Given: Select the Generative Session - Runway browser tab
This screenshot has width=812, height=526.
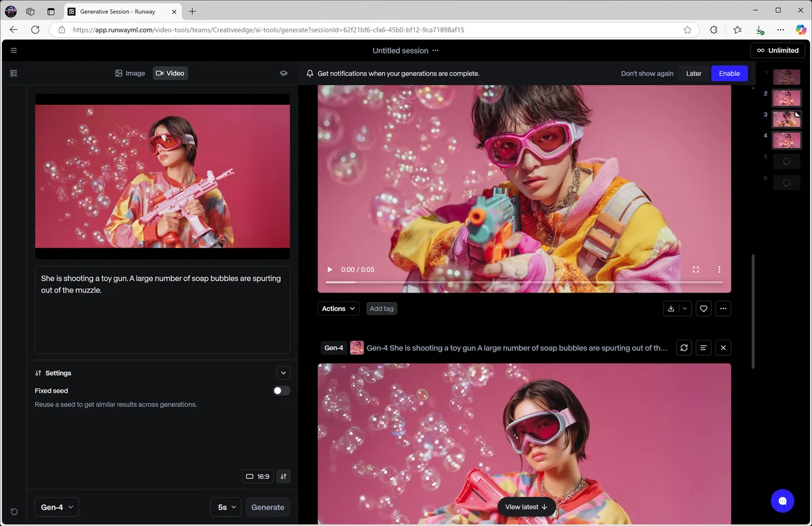Looking at the screenshot, I should click(x=122, y=12).
